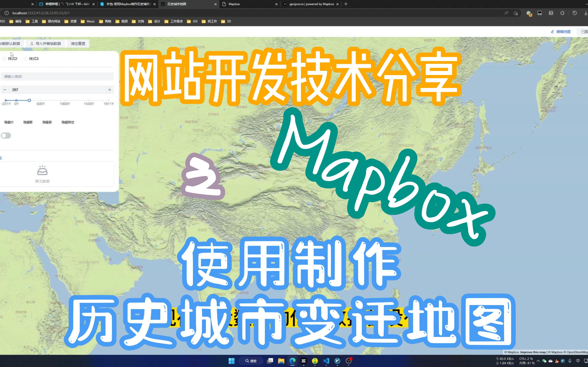Enable the toggle switch below the hide buttons

(6, 135)
